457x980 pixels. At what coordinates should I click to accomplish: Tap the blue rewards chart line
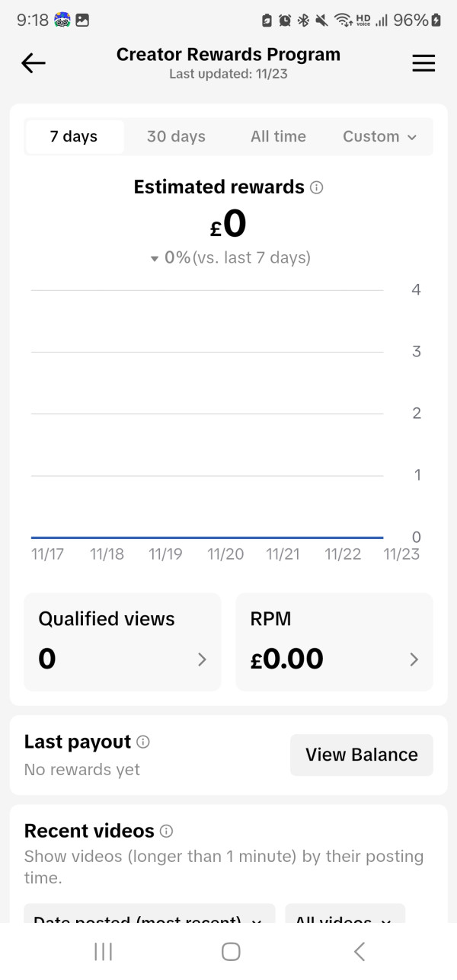(x=207, y=538)
